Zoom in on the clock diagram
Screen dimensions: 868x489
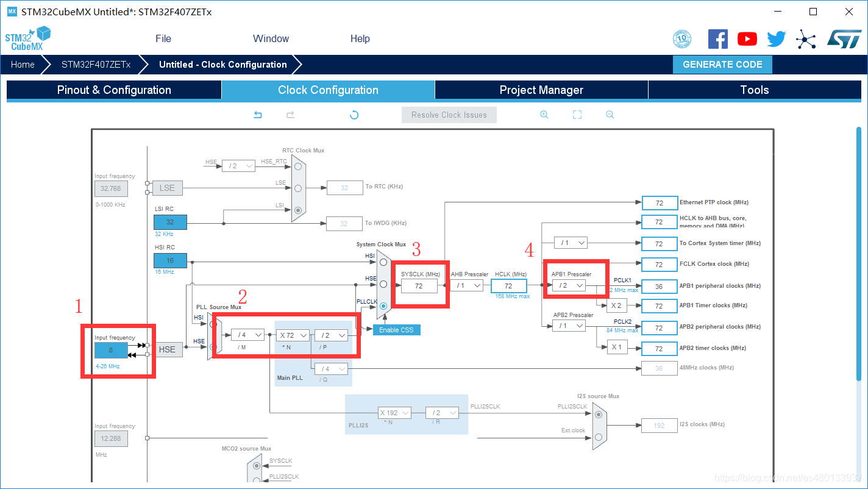[x=544, y=115]
